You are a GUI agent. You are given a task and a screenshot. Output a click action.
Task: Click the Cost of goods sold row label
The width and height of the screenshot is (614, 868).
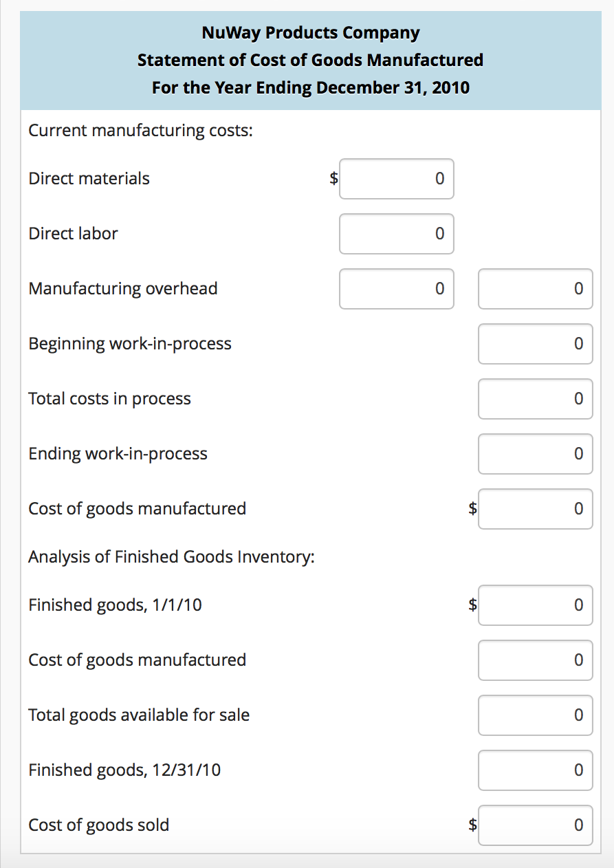click(98, 825)
